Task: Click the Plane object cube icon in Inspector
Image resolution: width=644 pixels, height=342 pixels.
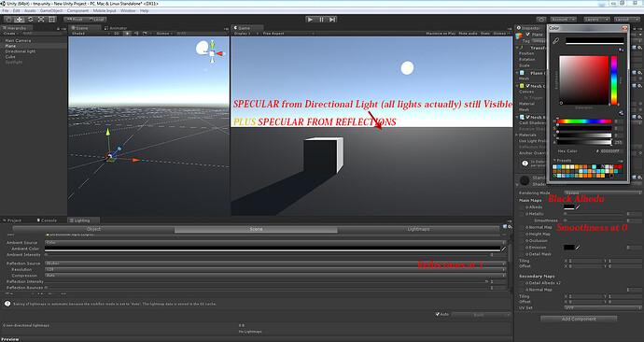Action: pos(519,36)
